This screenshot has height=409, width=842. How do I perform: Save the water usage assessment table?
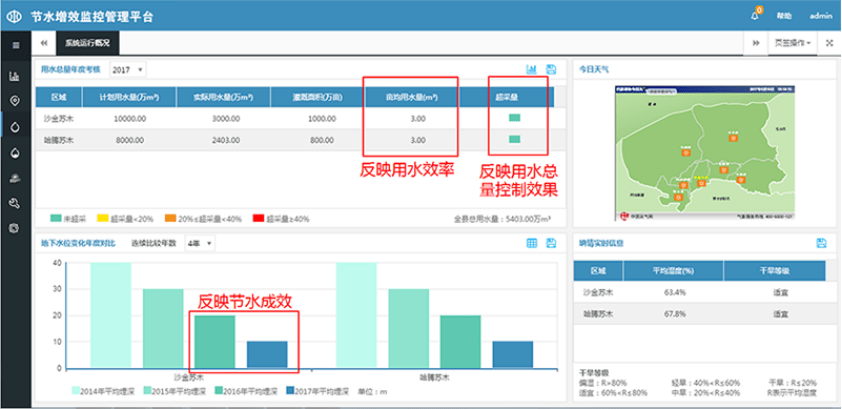pyautogui.click(x=551, y=70)
